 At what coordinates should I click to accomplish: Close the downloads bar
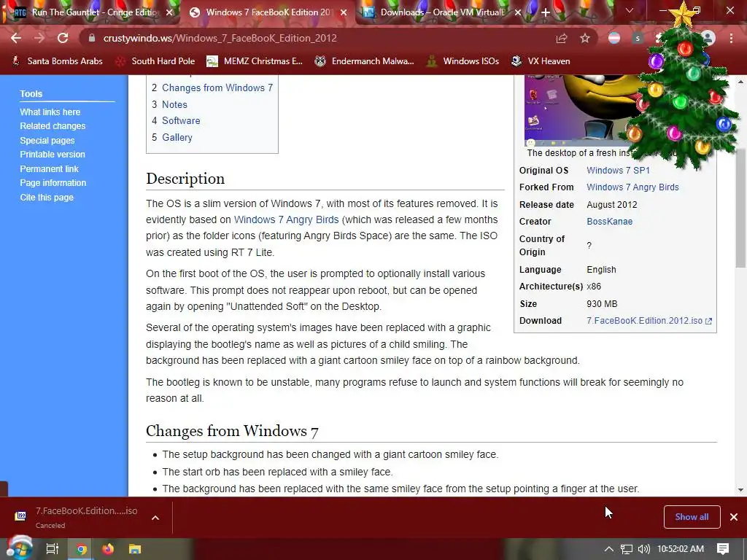coord(734,517)
